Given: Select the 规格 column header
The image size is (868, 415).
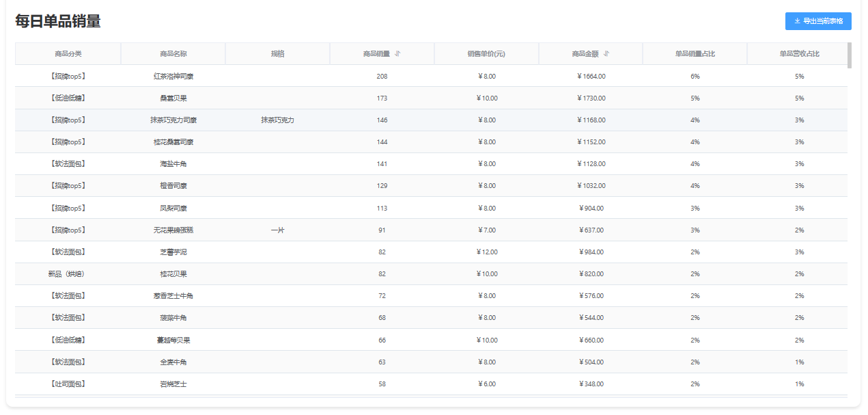Looking at the screenshot, I should [277, 54].
